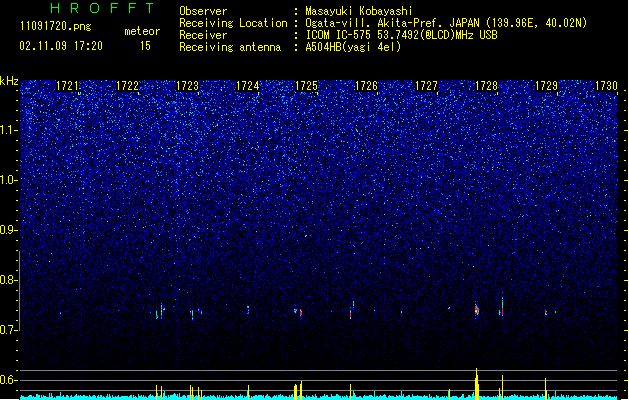Click the 0.8 kHz axis label
This screenshot has height=400, width=629.
pyautogui.click(x=9, y=280)
